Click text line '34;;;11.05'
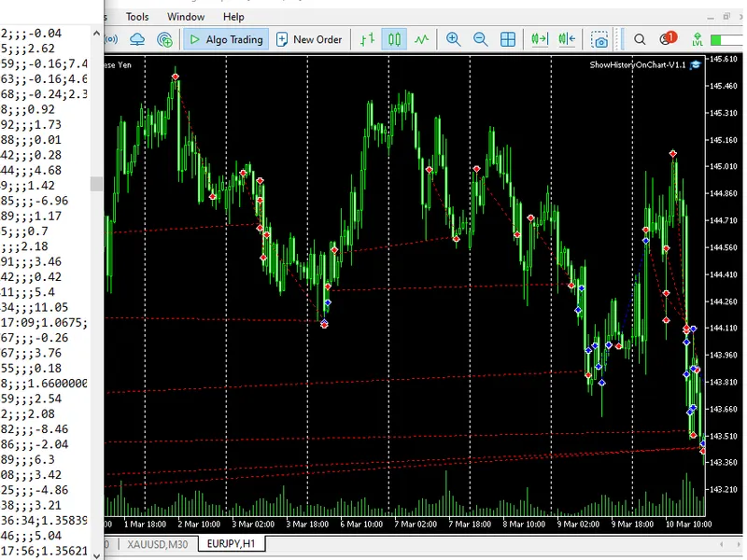Image resolution: width=747 pixels, height=560 pixels. pos(35,307)
